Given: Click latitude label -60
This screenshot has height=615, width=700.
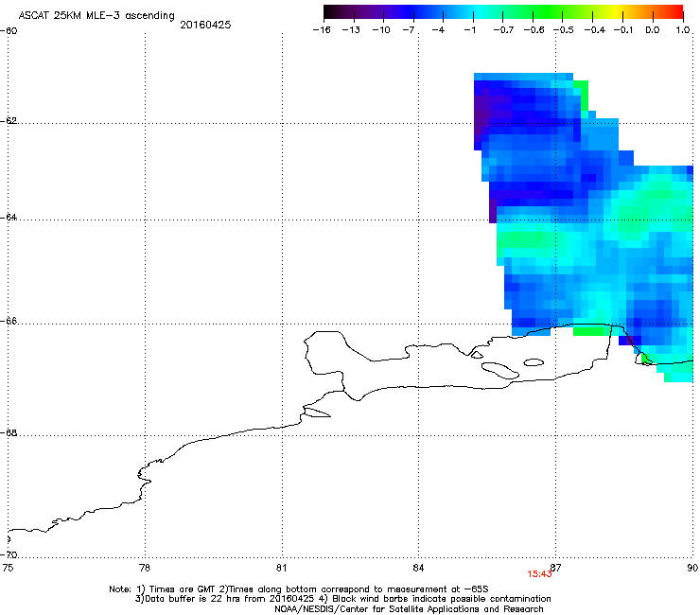Looking at the screenshot, I should [x=9, y=31].
